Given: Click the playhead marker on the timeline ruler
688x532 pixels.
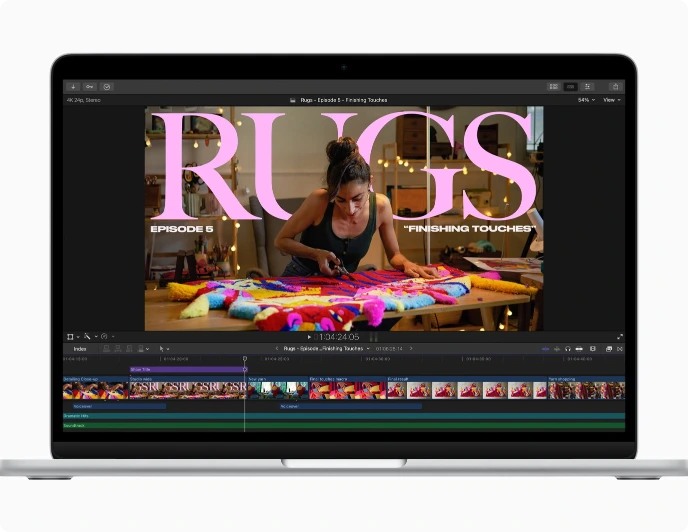Looking at the screenshot, I should tap(245, 359).
